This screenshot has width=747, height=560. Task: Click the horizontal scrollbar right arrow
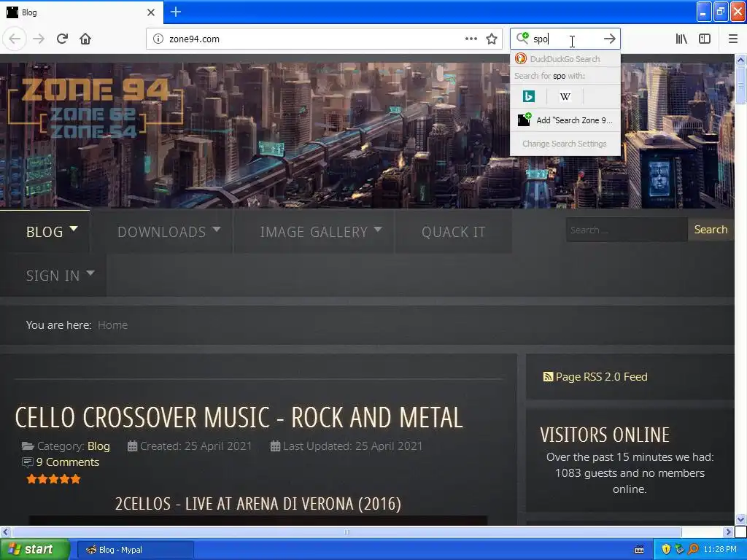[x=728, y=532]
